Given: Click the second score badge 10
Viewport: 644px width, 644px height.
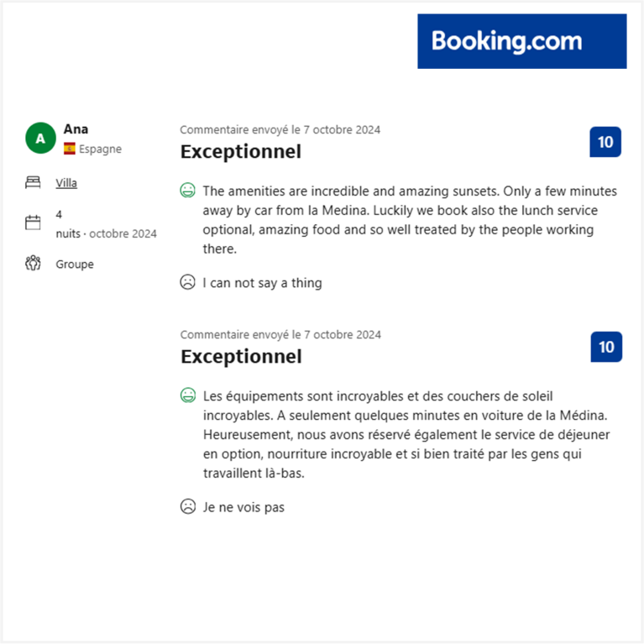Looking at the screenshot, I should pos(606,347).
